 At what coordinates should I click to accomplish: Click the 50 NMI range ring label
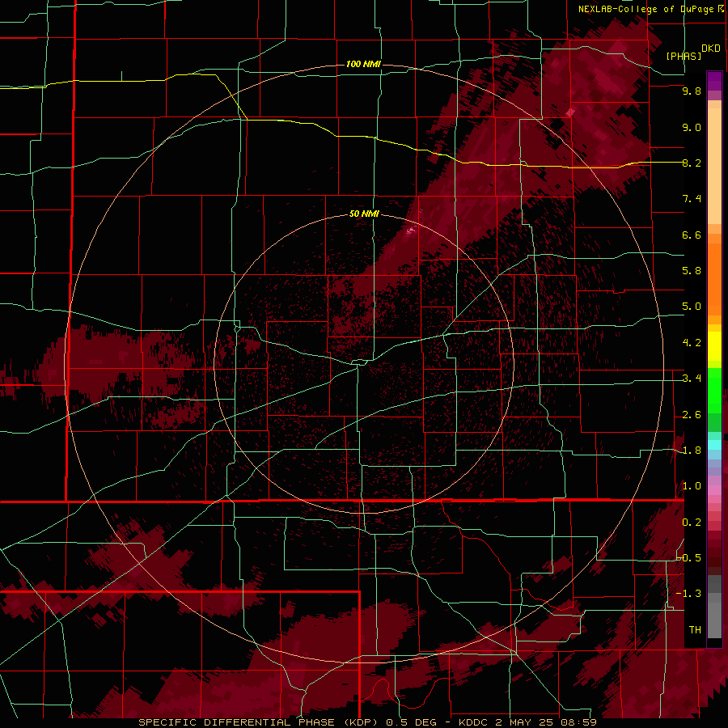[364, 214]
